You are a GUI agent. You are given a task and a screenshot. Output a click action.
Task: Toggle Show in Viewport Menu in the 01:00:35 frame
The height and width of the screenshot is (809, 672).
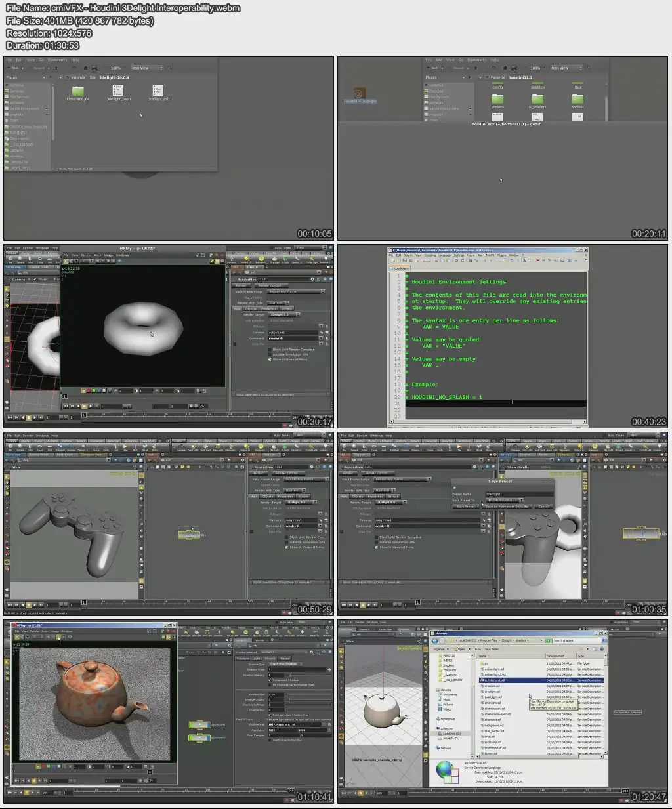point(377,547)
